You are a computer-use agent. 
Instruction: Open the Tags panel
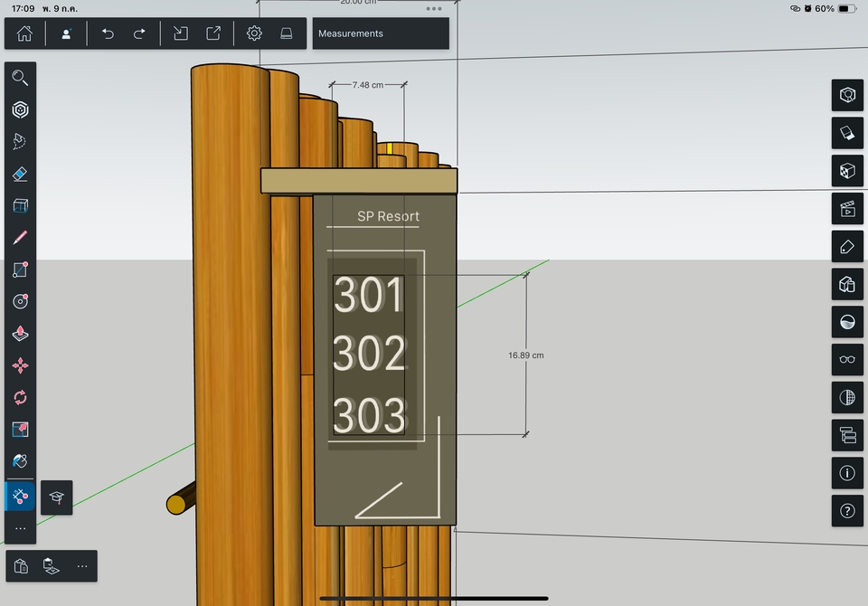click(x=847, y=246)
